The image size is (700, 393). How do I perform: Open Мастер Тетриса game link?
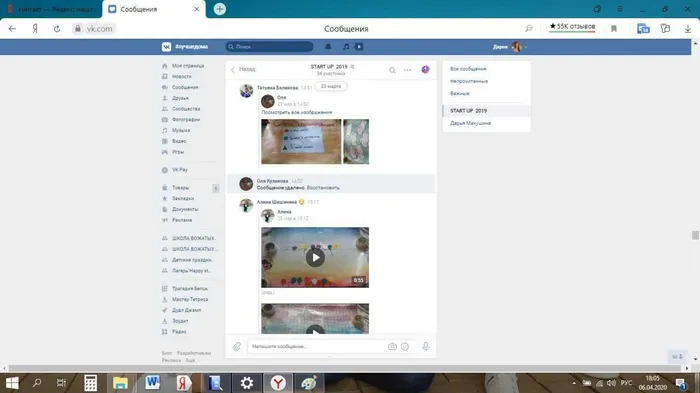coord(190,299)
